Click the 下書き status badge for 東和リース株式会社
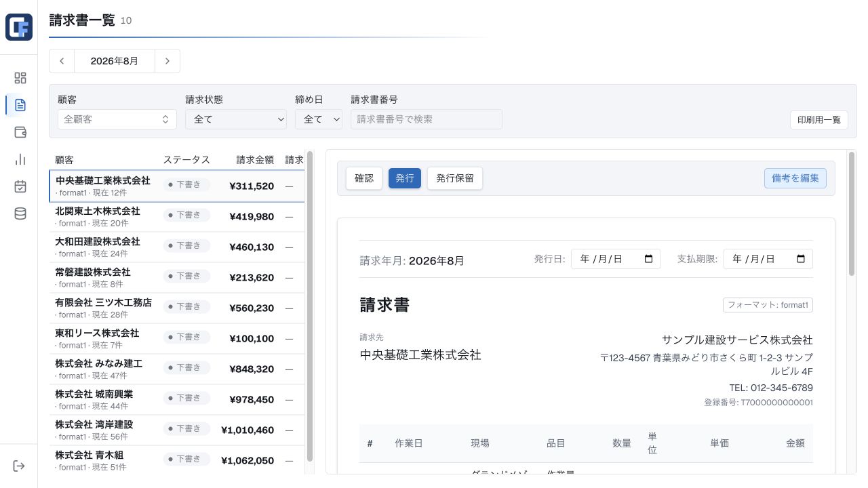Viewport: 868px width, 488px height. click(x=186, y=337)
